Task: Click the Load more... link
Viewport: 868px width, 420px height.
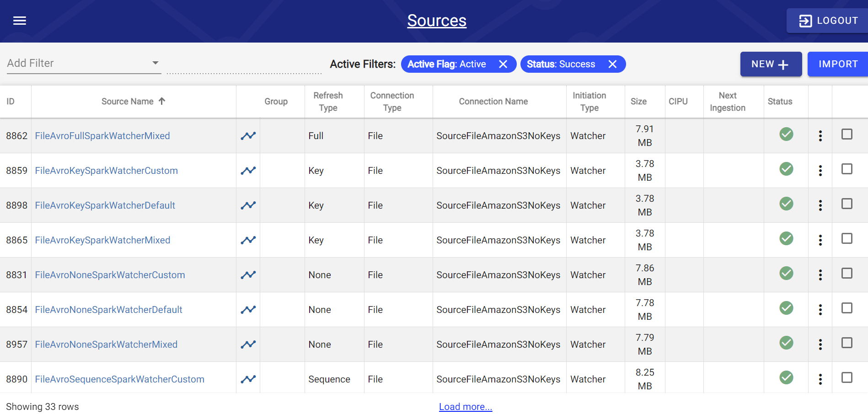Action: click(x=466, y=407)
